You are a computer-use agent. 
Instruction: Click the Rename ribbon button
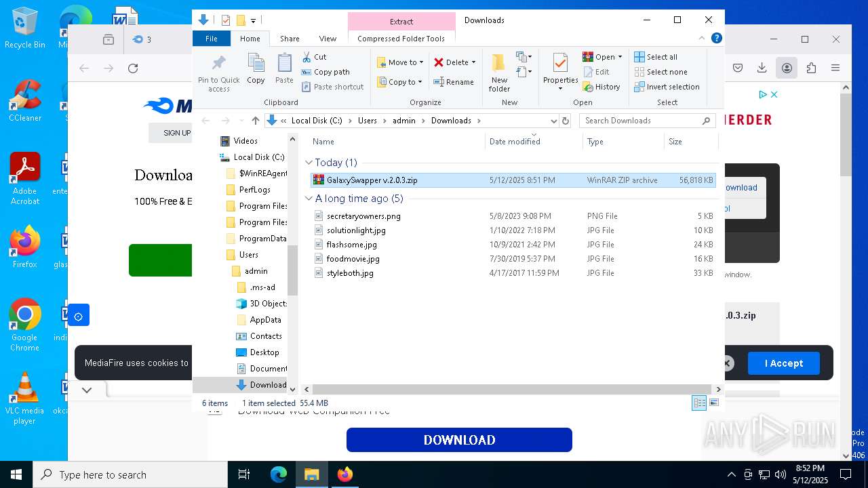coord(454,82)
